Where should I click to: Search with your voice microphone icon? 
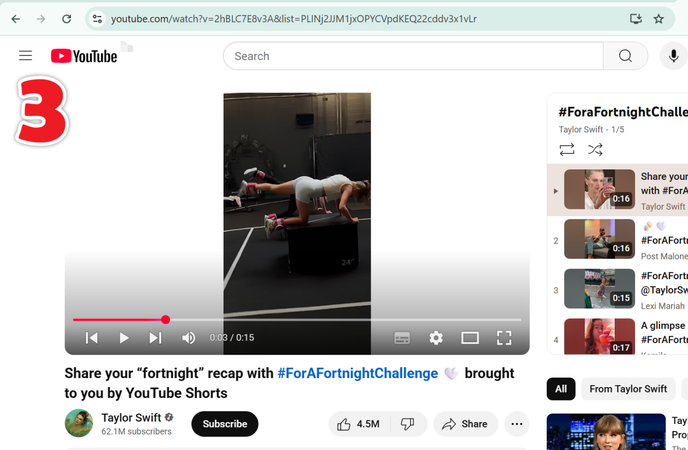(x=673, y=56)
